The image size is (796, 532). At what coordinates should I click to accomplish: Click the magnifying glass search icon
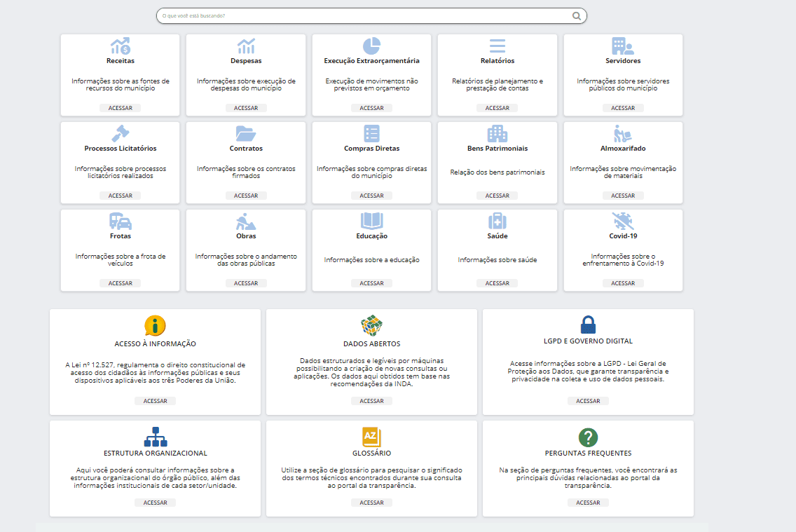pyautogui.click(x=577, y=16)
